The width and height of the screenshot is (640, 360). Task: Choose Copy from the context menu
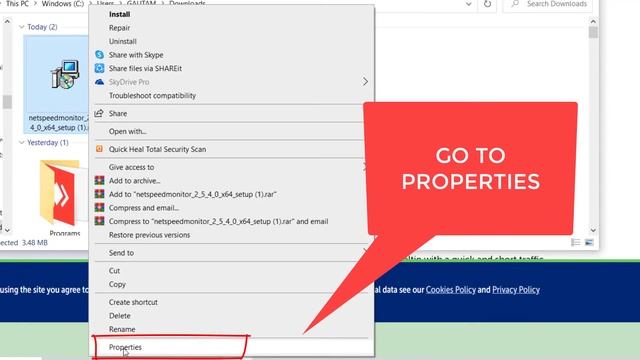(117, 284)
